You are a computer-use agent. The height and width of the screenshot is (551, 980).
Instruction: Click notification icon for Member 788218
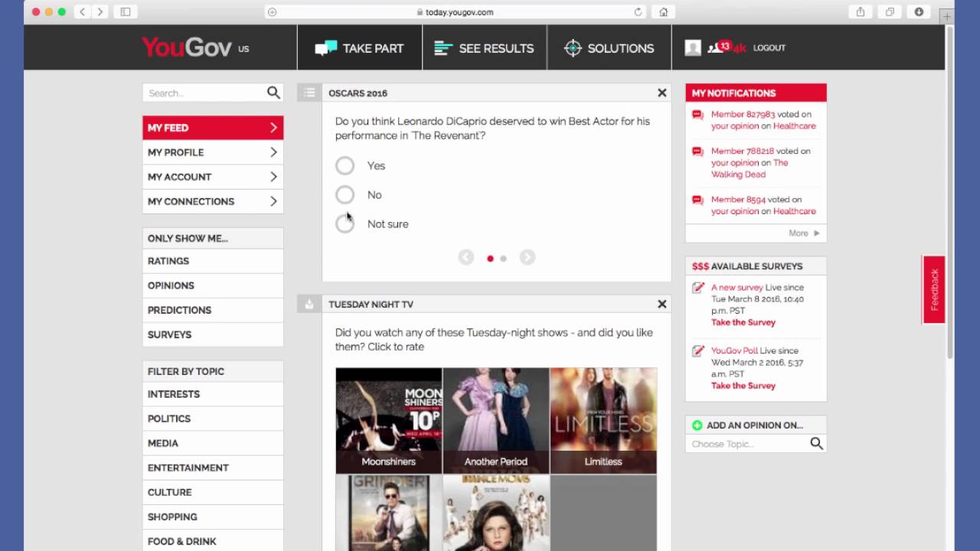pos(697,152)
